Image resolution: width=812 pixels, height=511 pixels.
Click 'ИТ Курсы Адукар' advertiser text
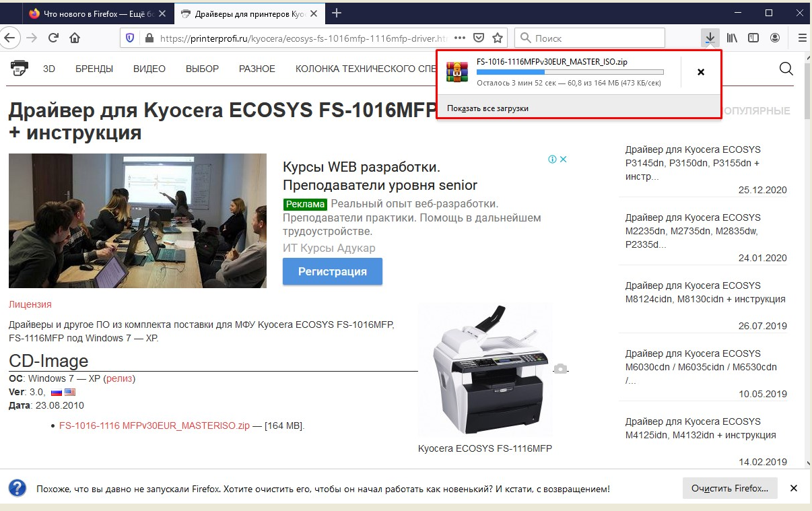(329, 248)
